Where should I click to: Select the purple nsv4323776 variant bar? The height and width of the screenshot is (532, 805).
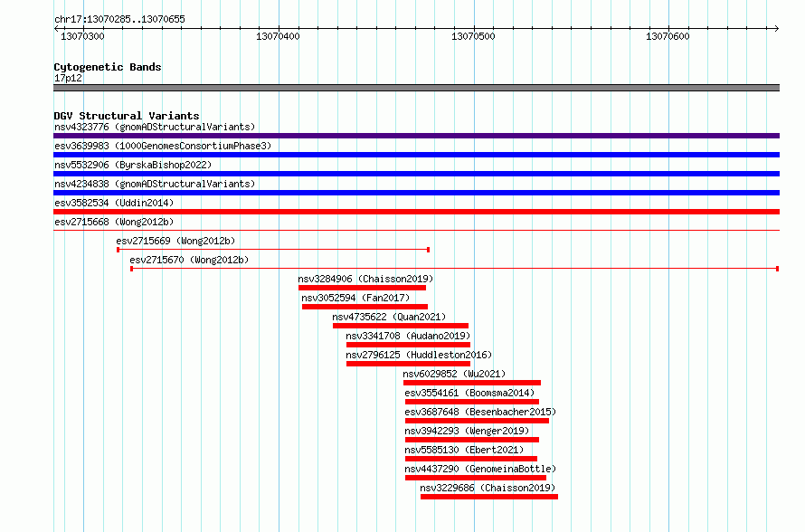coord(416,136)
